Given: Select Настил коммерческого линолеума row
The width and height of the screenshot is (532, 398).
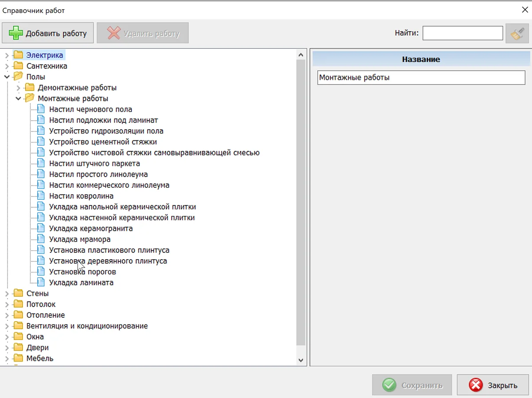Looking at the screenshot, I should click(x=110, y=185).
